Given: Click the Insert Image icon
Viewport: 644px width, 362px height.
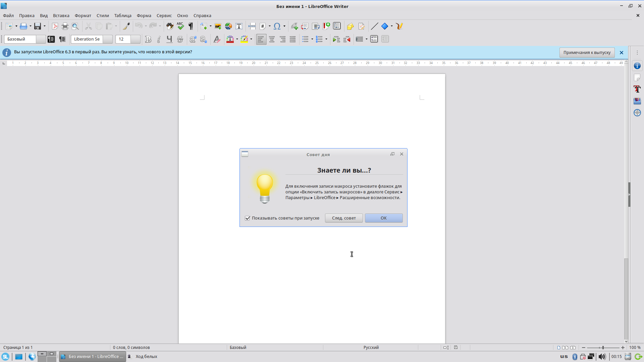Looking at the screenshot, I should [x=218, y=26].
